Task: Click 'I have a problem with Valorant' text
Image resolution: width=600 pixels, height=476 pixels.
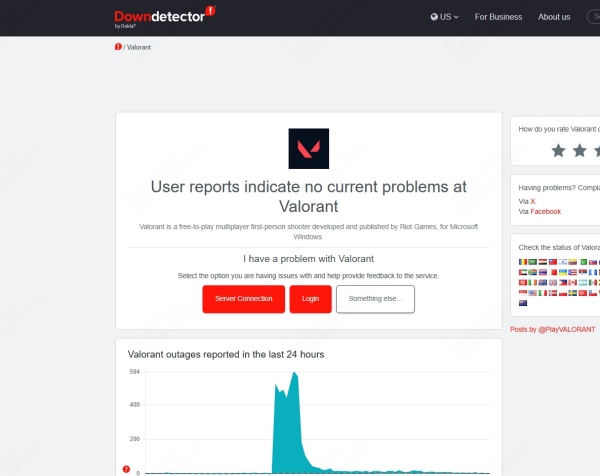Action: 308,259
